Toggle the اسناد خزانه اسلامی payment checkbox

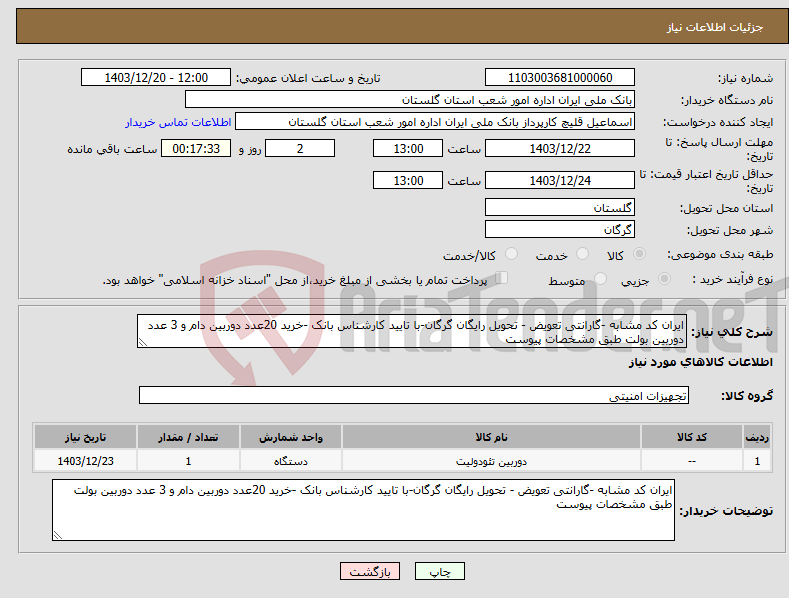tap(502, 278)
